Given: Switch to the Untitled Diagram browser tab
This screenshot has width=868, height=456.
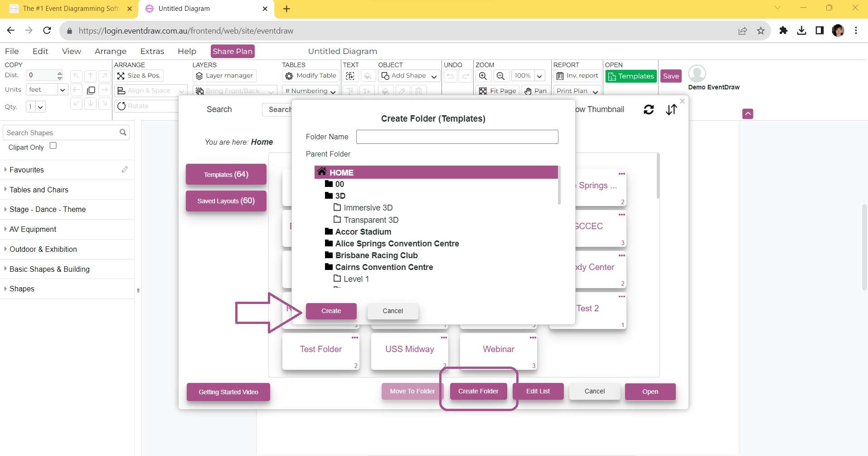Looking at the screenshot, I should 199,9.
